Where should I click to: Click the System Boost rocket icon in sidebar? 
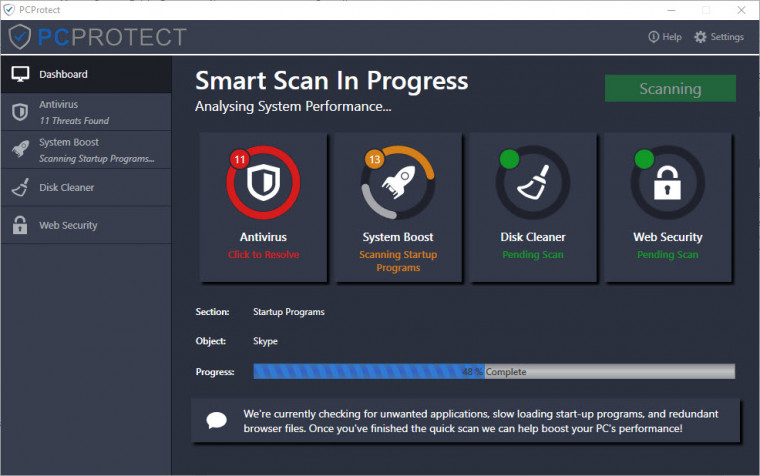[x=20, y=149]
